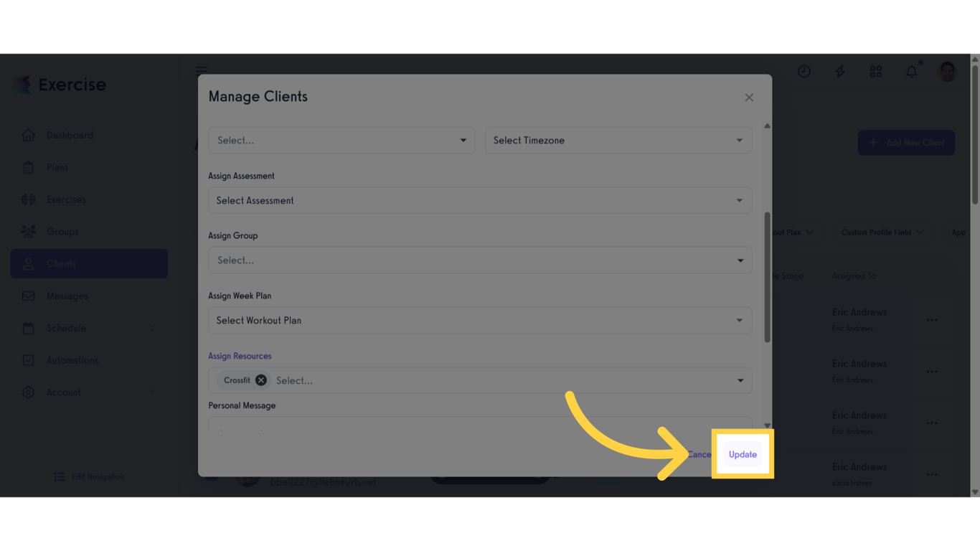The width and height of the screenshot is (980, 551).
Task: Click the Edit Navigation link
Action: click(x=98, y=476)
